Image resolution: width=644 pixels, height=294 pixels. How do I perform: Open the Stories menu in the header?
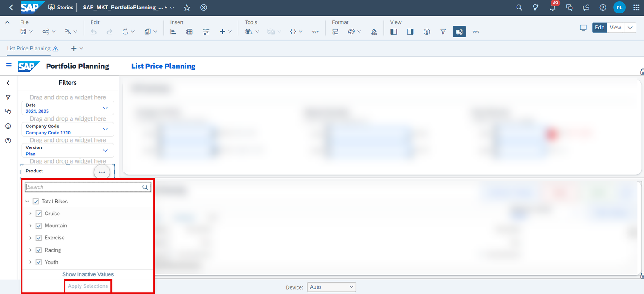(61, 8)
